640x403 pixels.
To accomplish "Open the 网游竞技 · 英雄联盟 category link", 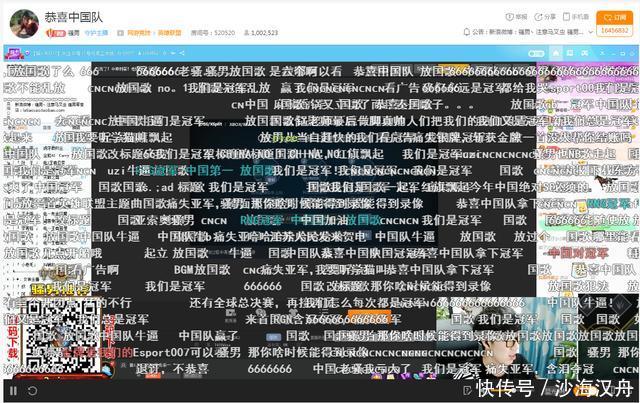I will pyautogui.click(x=154, y=33).
